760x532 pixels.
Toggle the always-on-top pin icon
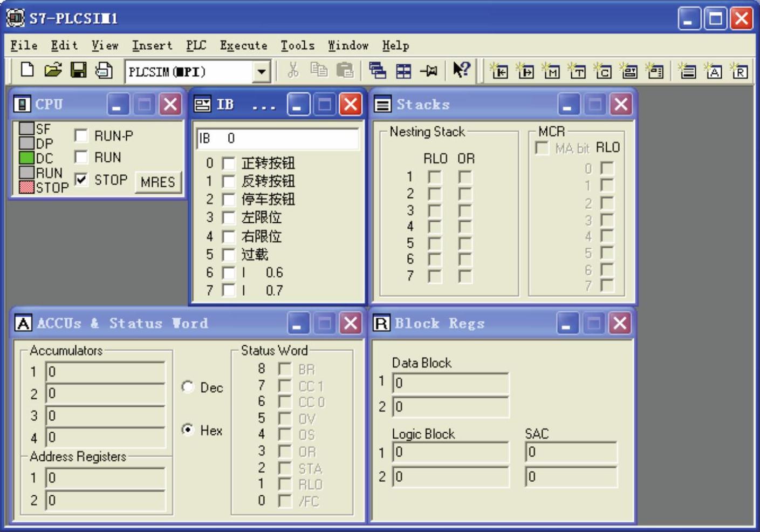[x=429, y=71]
